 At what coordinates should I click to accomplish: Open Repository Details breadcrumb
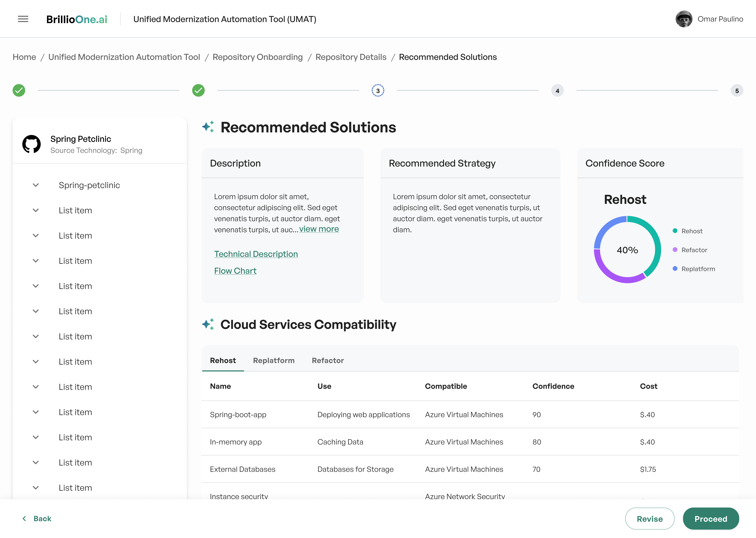tap(351, 57)
